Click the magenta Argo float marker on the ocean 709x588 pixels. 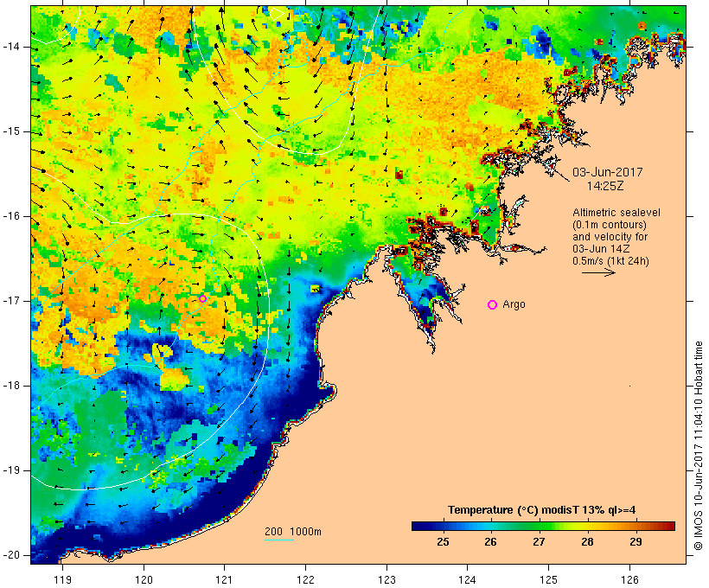click(202, 298)
